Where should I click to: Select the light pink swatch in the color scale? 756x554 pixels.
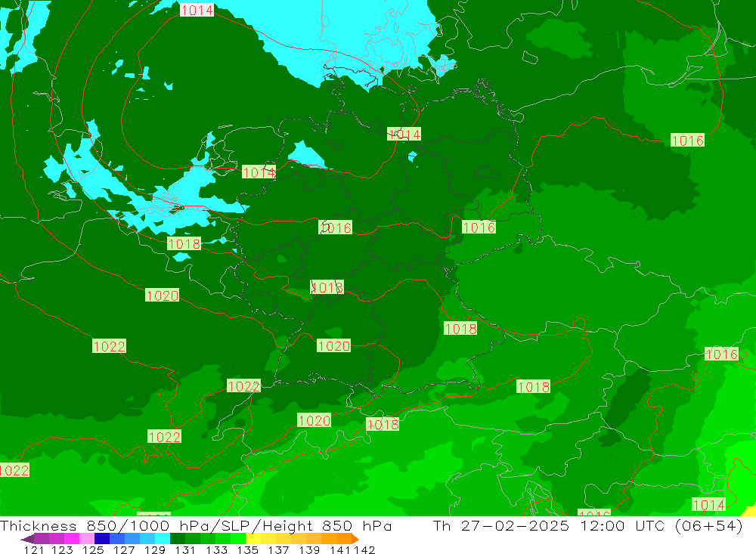point(87,539)
